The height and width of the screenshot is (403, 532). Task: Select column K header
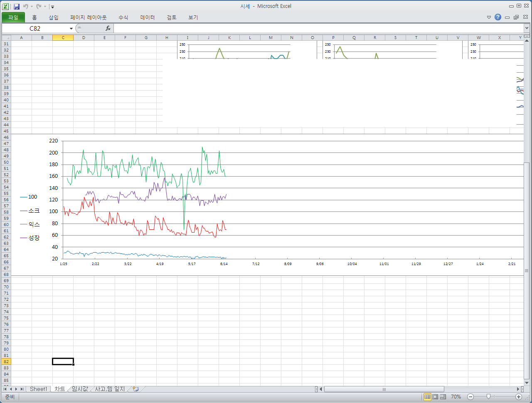coord(229,38)
